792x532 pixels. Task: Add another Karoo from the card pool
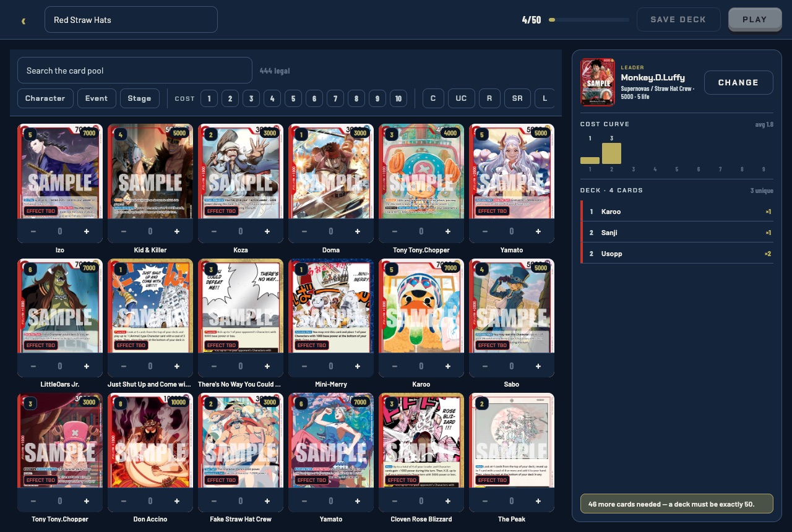pyautogui.click(x=448, y=366)
